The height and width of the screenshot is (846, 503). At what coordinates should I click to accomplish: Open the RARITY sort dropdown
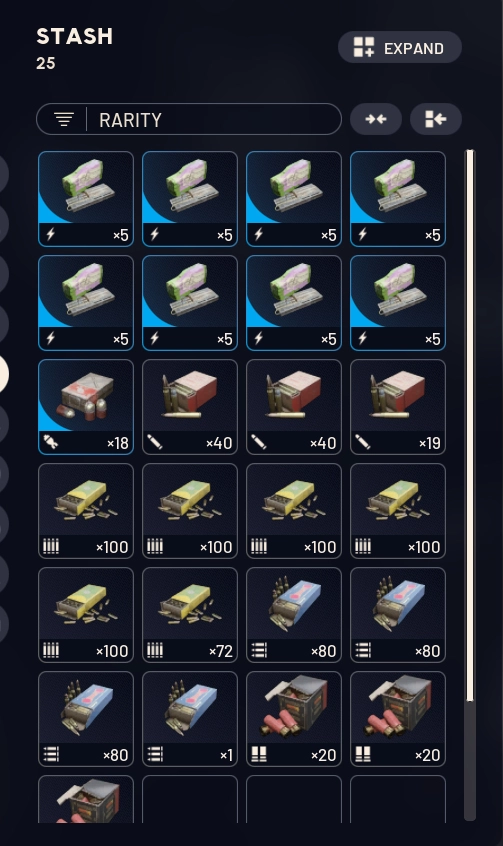pyautogui.click(x=189, y=119)
